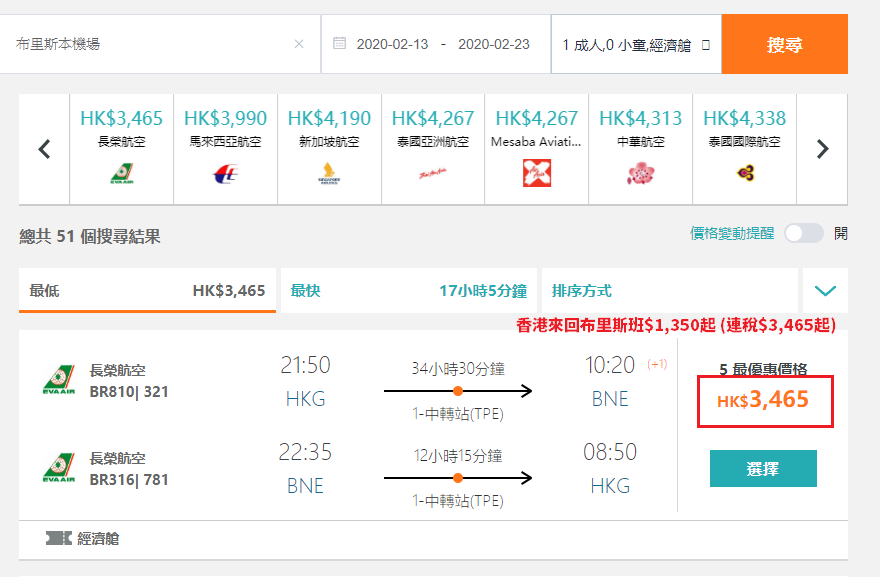Click the Mesaba Aviation red X logo

[x=537, y=173]
